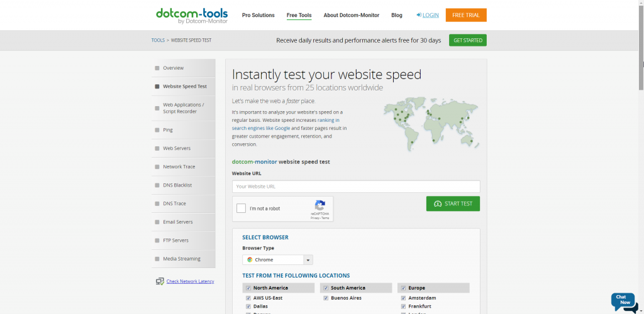
Task: Open the Browser Type dropdown arrow
Action: 308,260
